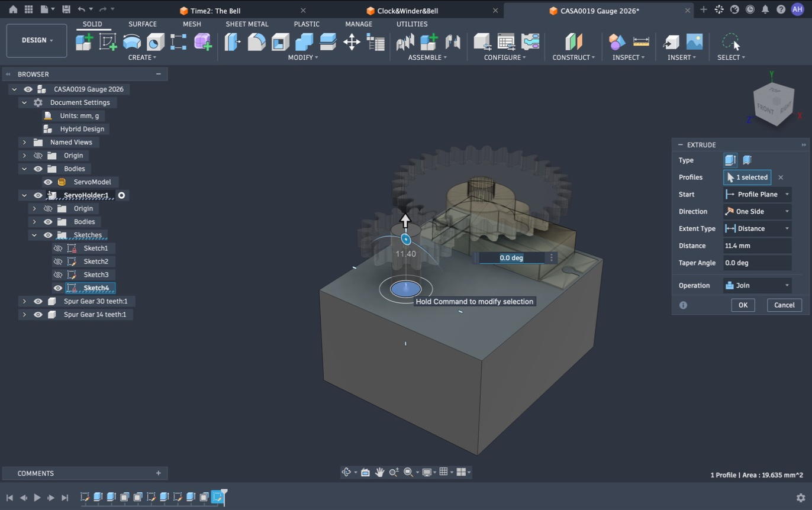Expand the Spur Gear 30 teeth:1 component
The image size is (812, 510).
(24, 301)
